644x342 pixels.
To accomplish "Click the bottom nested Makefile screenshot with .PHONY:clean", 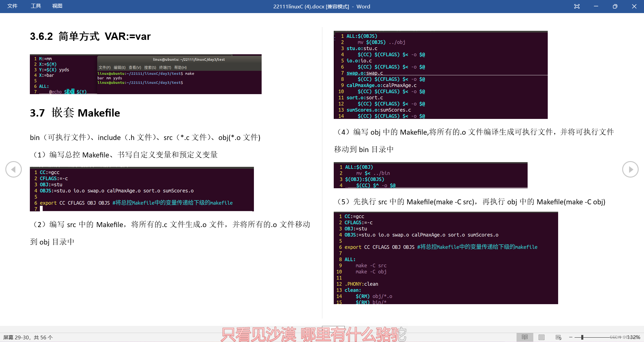I will (x=445, y=258).
